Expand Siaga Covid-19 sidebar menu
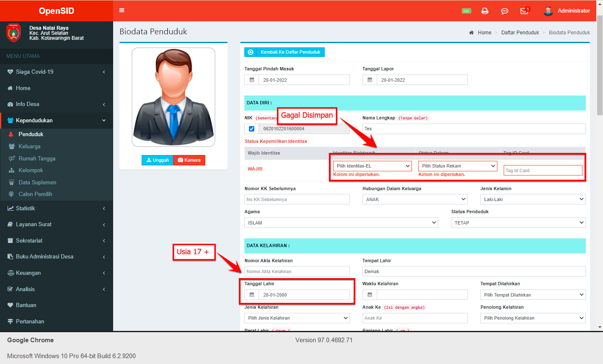The height and width of the screenshot is (364, 603). (57, 72)
